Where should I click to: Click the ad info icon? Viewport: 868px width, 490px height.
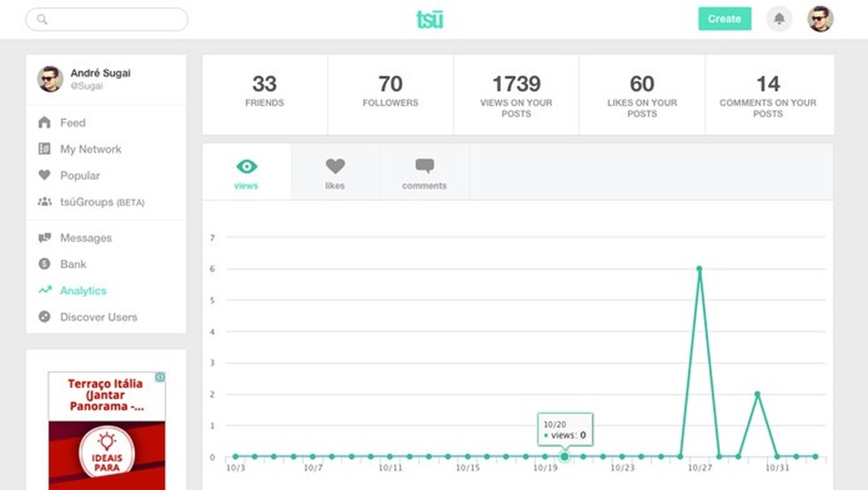point(160,377)
